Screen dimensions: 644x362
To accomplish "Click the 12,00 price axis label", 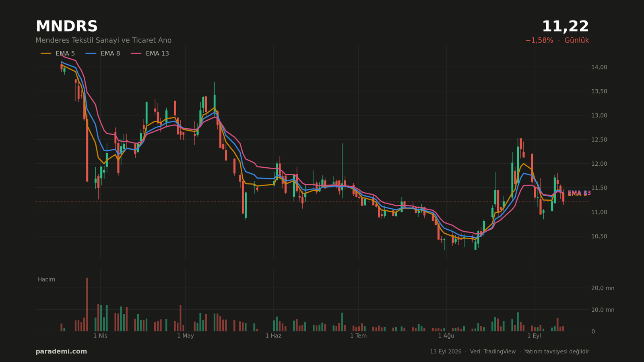I will [x=599, y=164].
